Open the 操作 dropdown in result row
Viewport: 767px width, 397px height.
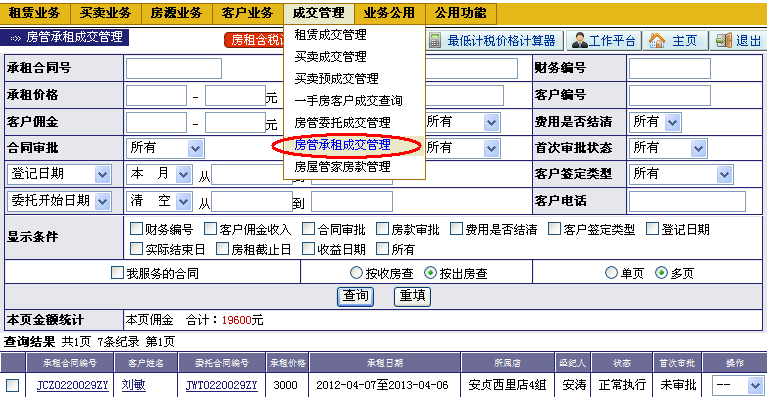tap(737, 385)
